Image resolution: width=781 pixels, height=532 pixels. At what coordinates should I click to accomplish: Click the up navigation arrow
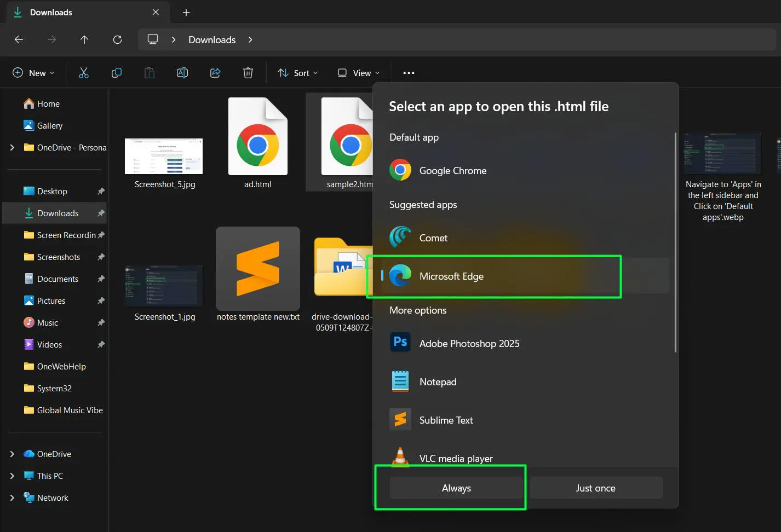(84, 39)
